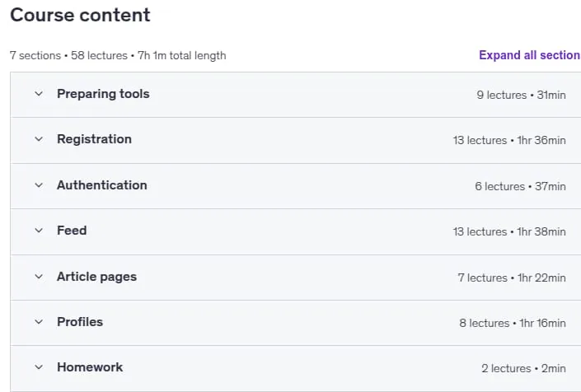Click the 2 lectures 2min summary
This screenshot has width=581, height=392.
coord(523,368)
